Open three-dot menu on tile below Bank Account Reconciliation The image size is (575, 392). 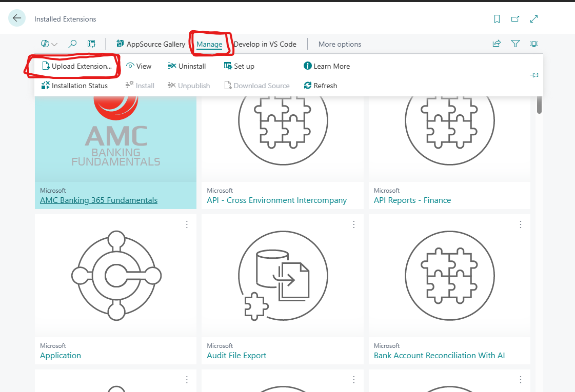click(x=520, y=380)
